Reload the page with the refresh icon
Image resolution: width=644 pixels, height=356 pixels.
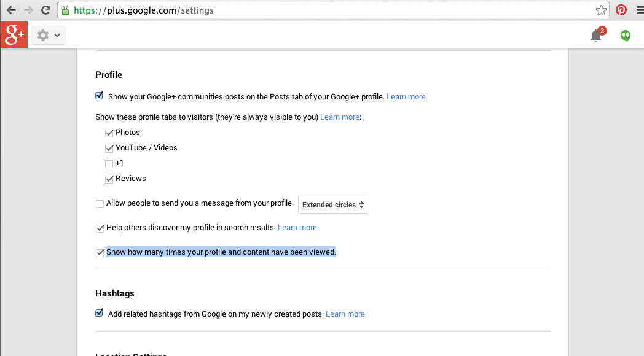coord(45,10)
